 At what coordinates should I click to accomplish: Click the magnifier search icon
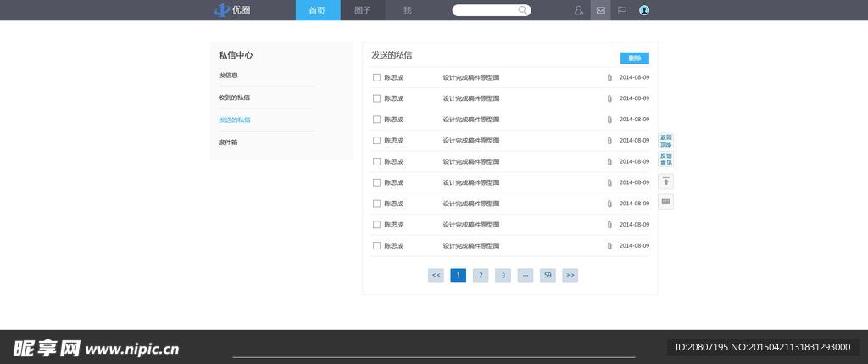[522, 10]
